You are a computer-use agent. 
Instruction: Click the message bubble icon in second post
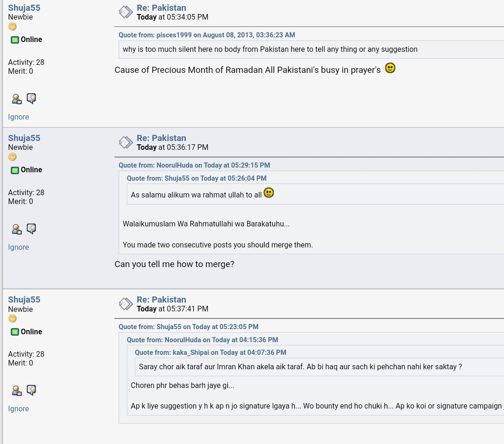[x=31, y=229]
